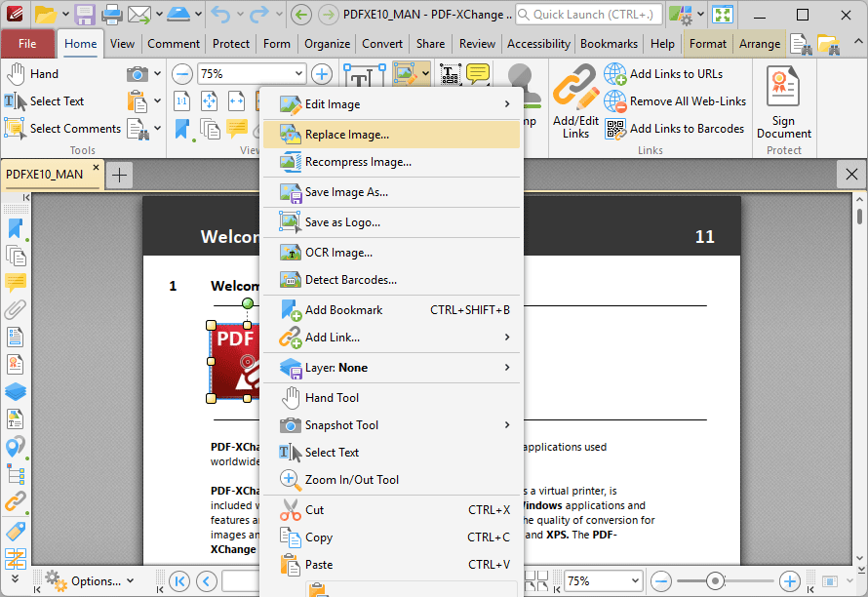Click Add Bookmark in context menu

pos(391,310)
